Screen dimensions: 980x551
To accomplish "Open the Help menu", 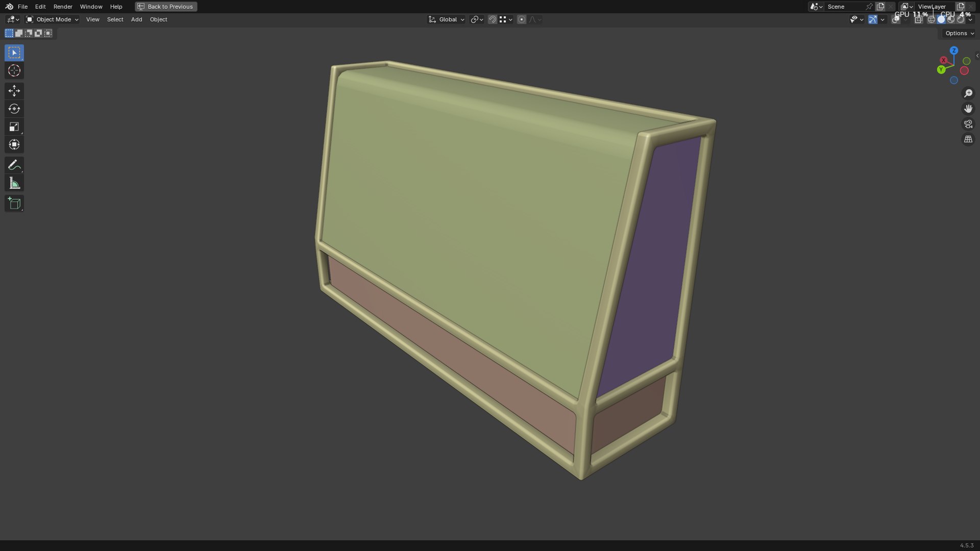I will point(116,7).
